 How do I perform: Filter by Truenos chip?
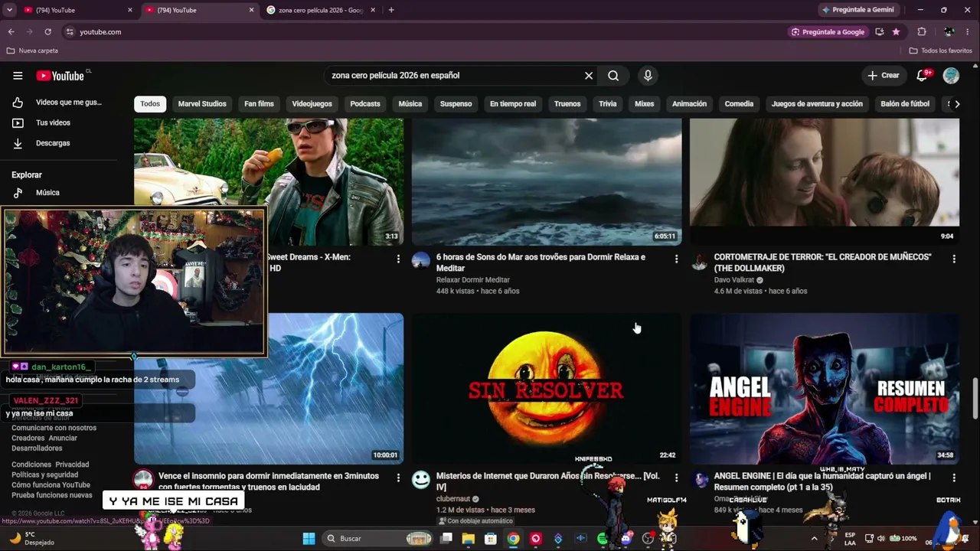click(567, 104)
